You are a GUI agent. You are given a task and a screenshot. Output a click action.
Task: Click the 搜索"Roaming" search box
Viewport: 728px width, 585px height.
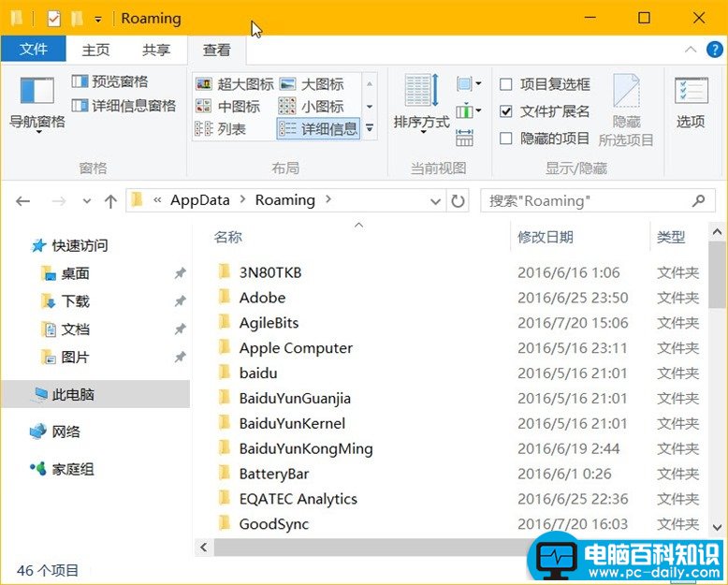598,200
